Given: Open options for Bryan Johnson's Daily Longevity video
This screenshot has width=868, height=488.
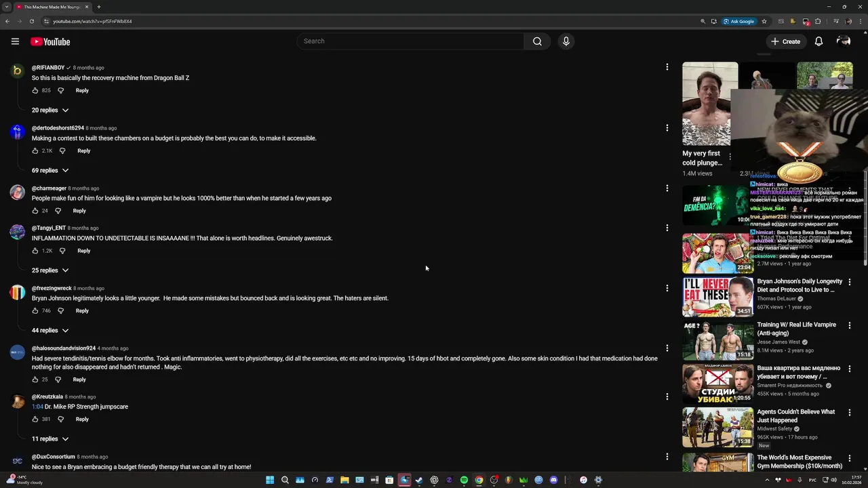Looking at the screenshot, I should [849, 282].
